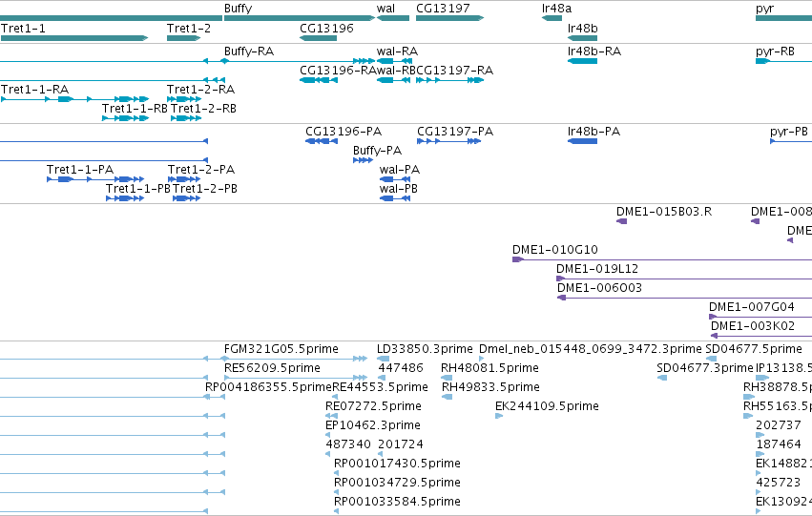Screen dimensions: 812x516
Task: Click the RP004186355.5prime label
Action: point(268,387)
